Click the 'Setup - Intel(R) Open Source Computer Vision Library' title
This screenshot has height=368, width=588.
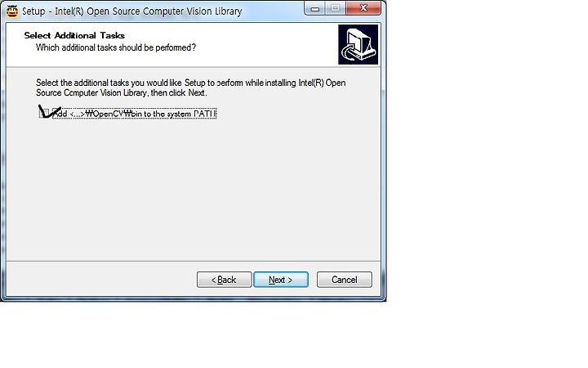(x=132, y=11)
